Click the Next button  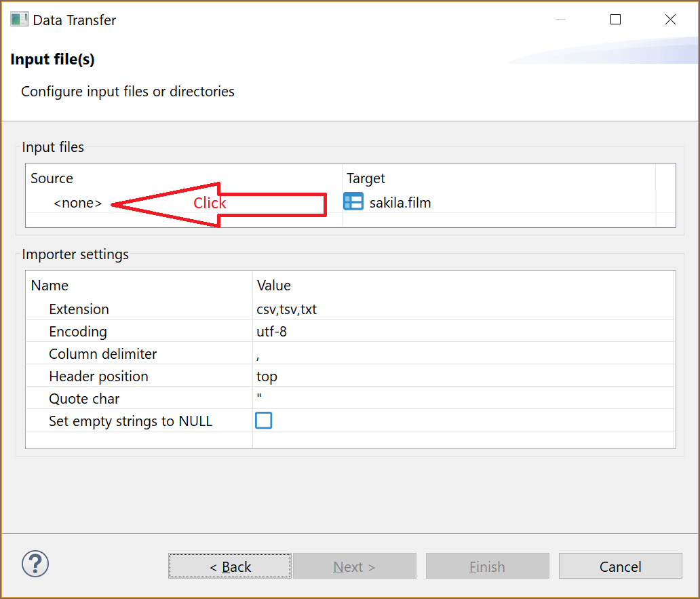pos(354,566)
